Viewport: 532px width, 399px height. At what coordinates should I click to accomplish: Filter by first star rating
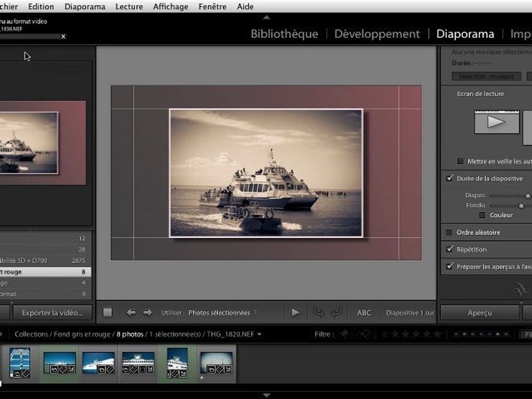(x=395, y=334)
